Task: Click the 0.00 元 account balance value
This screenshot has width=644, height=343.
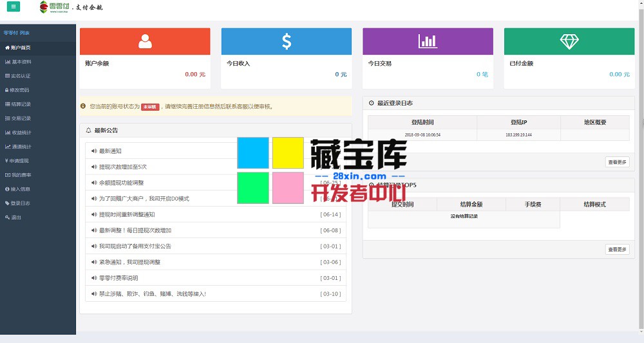Action: (195, 74)
